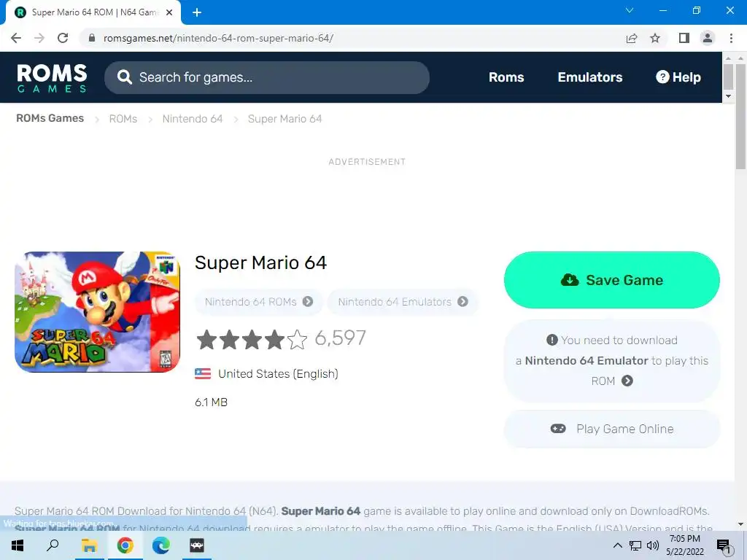This screenshot has width=747, height=560.
Task: Click the magnifier icon in site search
Action: point(124,77)
